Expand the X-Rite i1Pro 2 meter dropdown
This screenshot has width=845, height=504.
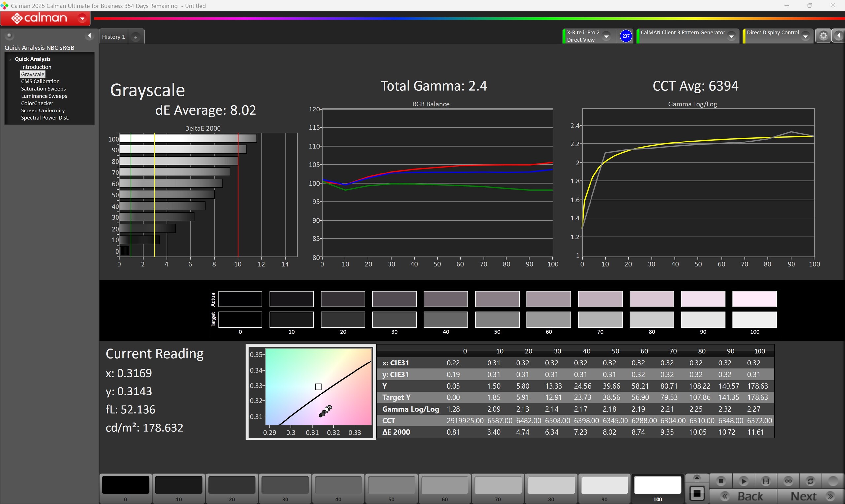(x=606, y=36)
